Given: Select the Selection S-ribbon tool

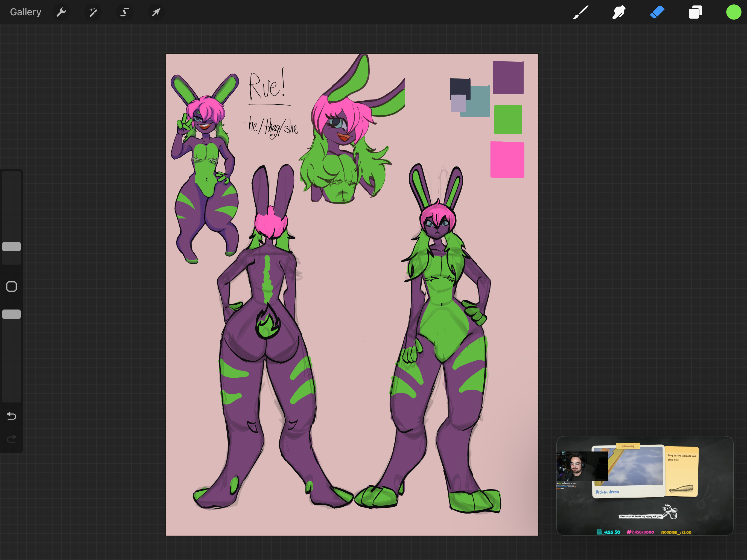Looking at the screenshot, I should pyautogui.click(x=125, y=12).
